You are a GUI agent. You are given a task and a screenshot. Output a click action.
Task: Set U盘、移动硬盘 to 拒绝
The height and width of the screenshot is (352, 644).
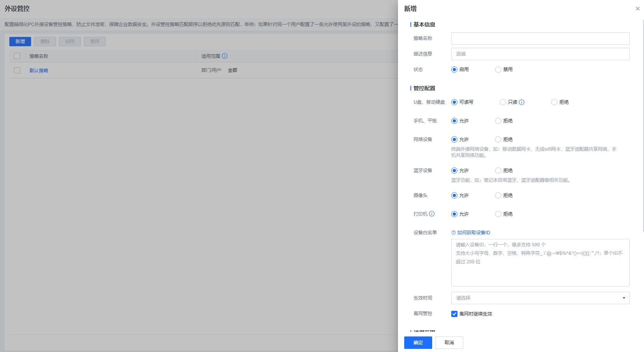pyautogui.click(x=554, y=102)
